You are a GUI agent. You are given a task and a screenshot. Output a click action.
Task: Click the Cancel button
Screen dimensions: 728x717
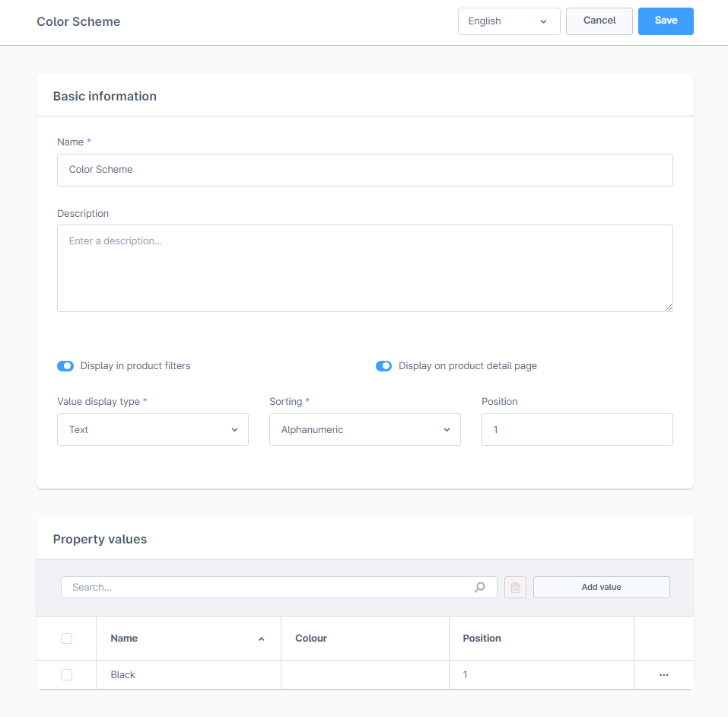click(599, 21)
